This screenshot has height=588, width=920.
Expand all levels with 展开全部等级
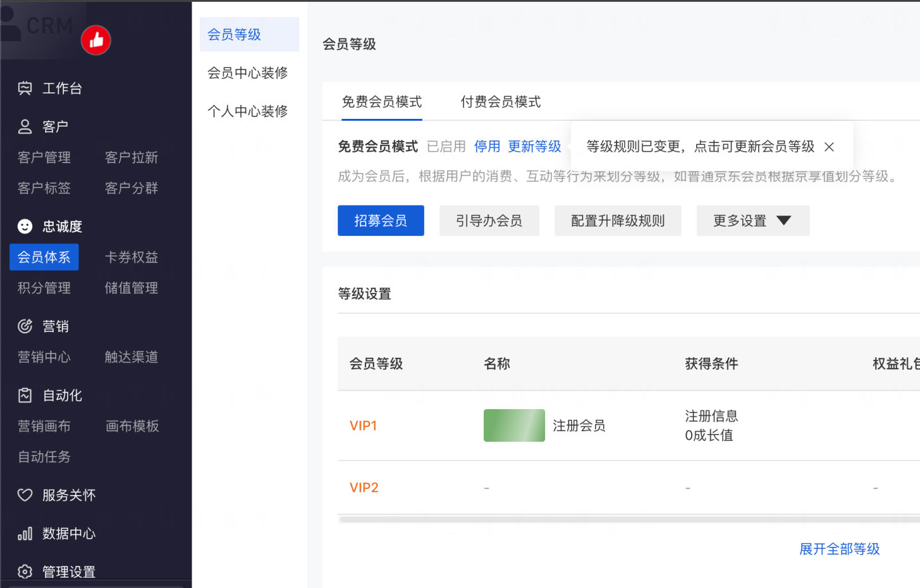840,549
